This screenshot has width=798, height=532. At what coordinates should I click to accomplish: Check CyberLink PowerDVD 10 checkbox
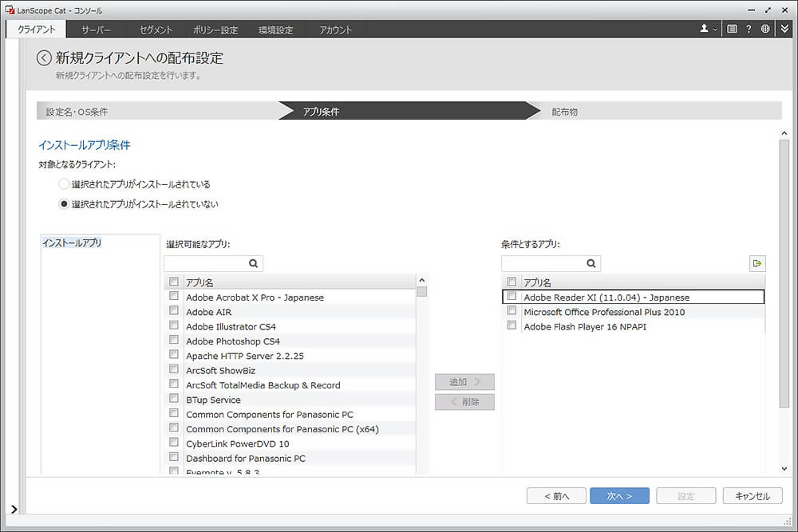(174, 443)
